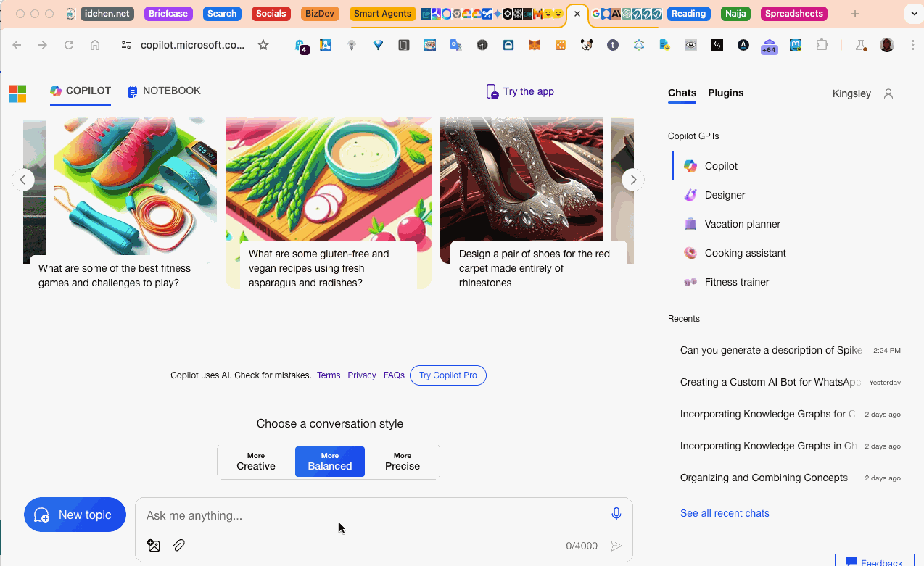This screenshot has height=566, width=924.
Task: Expand the Briefcase tab group
Action: [x=168, y=14]
